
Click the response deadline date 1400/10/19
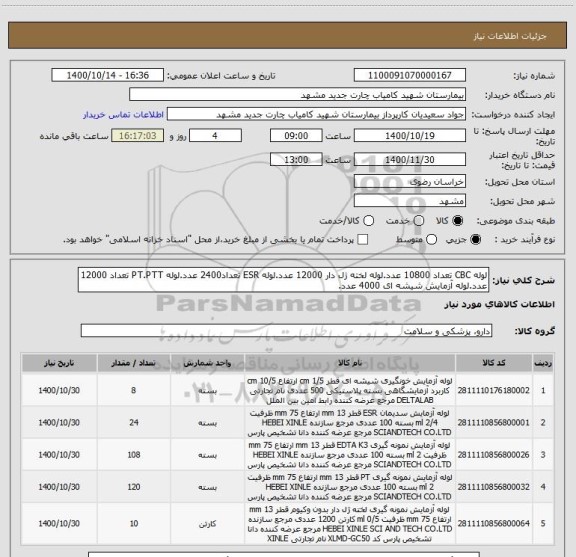[x=410, y=136]
